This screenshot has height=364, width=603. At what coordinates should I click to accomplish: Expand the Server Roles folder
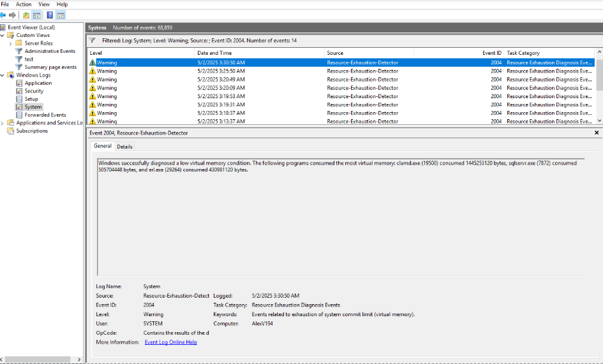pos(10,43)
